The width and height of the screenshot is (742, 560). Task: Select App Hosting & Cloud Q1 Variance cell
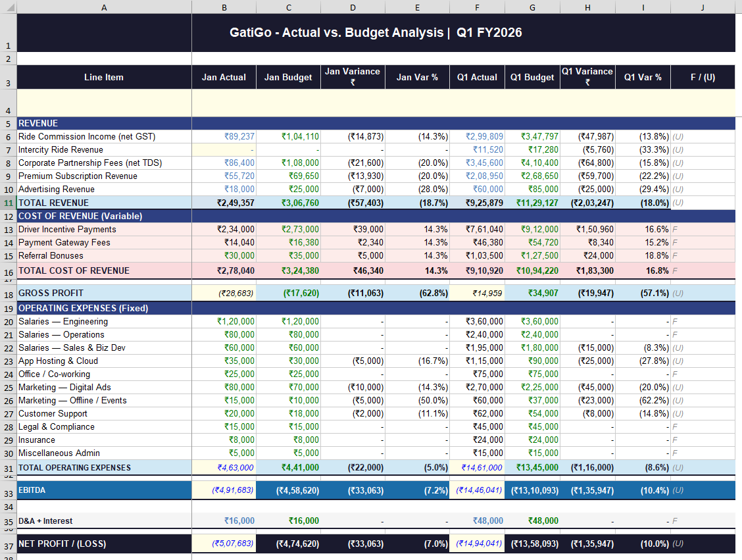(x=587, y=361)
